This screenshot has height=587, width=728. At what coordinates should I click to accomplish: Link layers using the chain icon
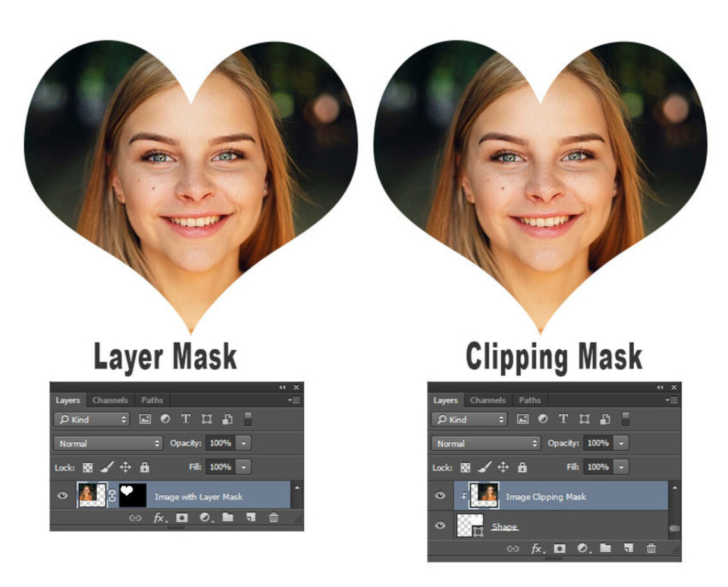coord(136,518)
